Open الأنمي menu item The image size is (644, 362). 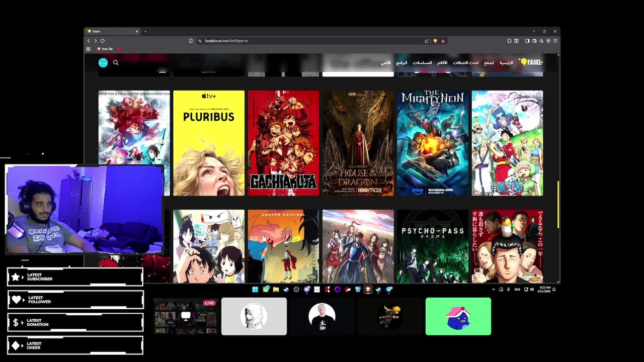(385, 63)
